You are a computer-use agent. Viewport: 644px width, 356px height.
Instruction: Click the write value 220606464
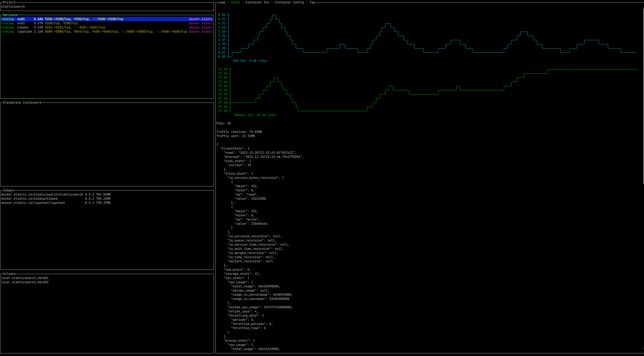coord(259,224)
